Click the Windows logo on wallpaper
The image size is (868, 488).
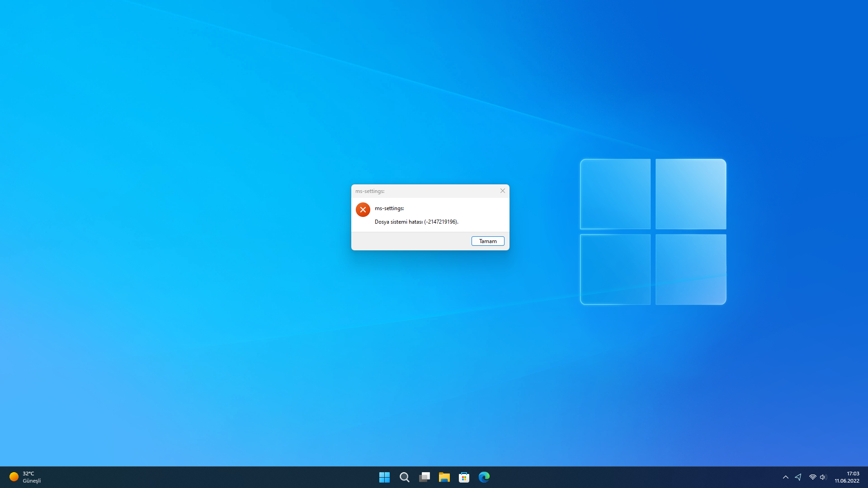[x=653, y=232]
